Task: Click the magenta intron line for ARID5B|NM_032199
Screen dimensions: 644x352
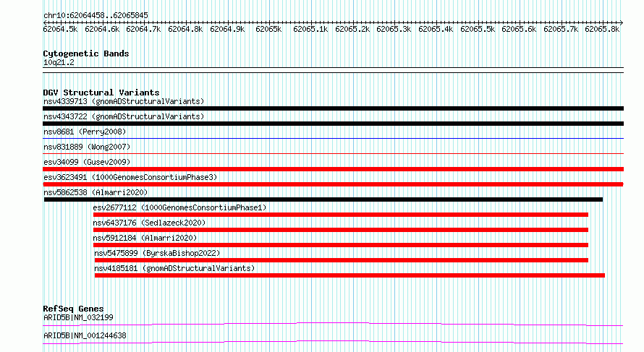Action: tap(333, 324)
